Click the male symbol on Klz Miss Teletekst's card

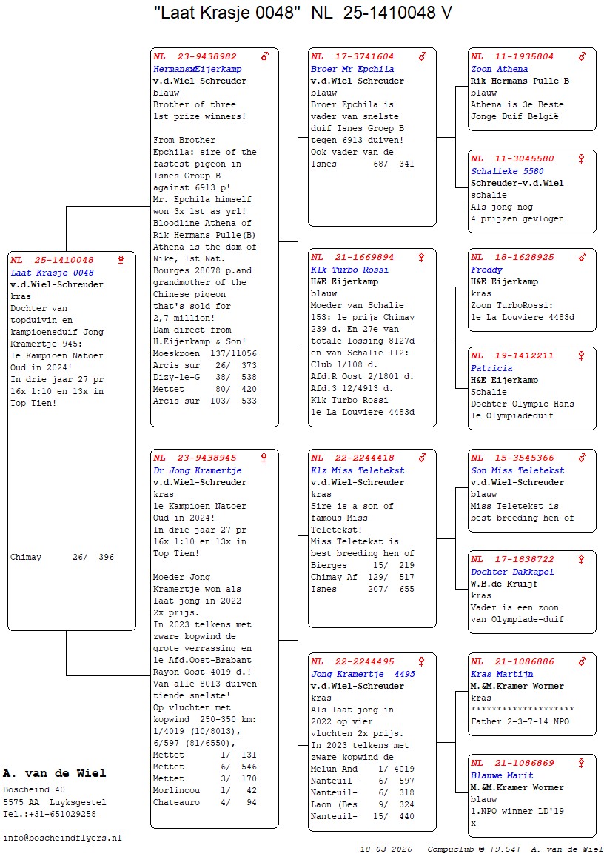(x=422, y=458)
